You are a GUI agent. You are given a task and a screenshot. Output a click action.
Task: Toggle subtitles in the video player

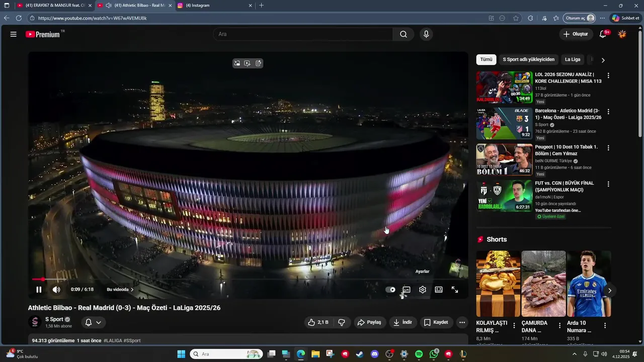click(x=407, y=290)
